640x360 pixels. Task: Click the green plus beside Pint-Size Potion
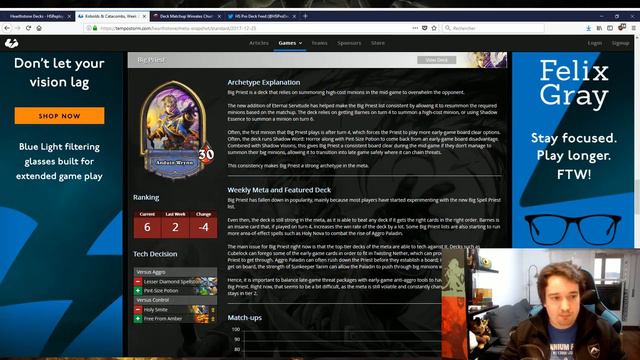(x=138, y=291)
